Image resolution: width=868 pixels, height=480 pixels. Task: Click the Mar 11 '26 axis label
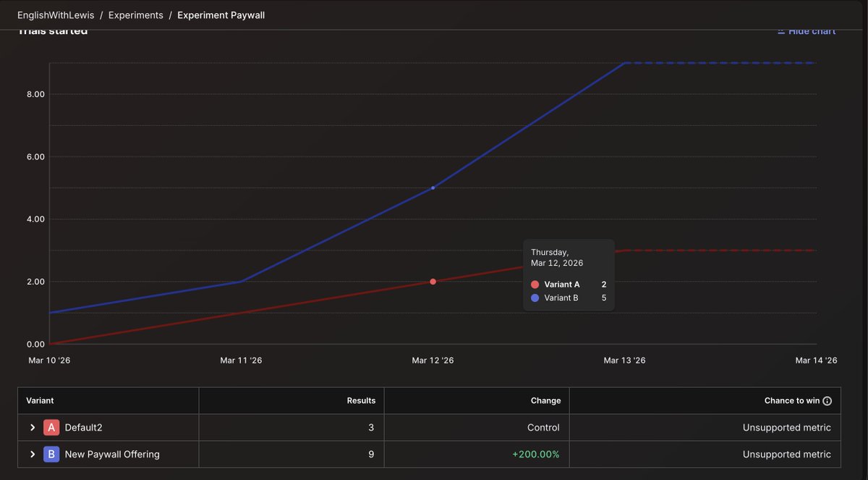(x=241, y=361)
